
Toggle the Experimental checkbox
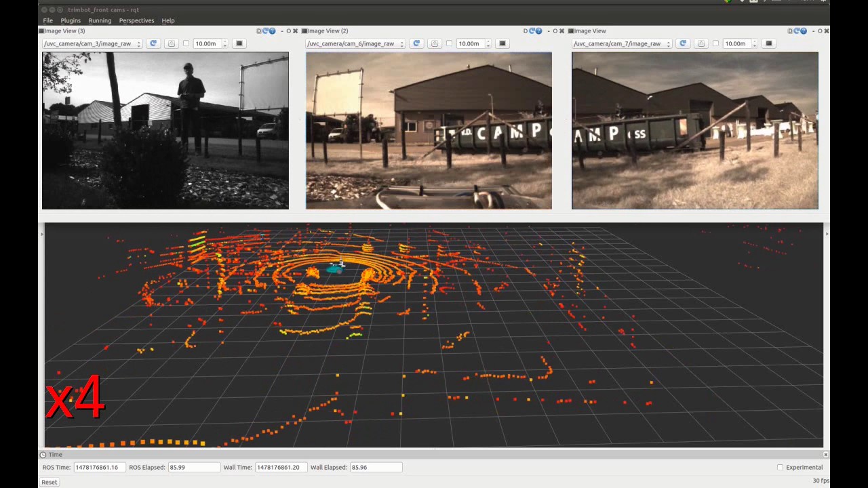coord(780,467)
